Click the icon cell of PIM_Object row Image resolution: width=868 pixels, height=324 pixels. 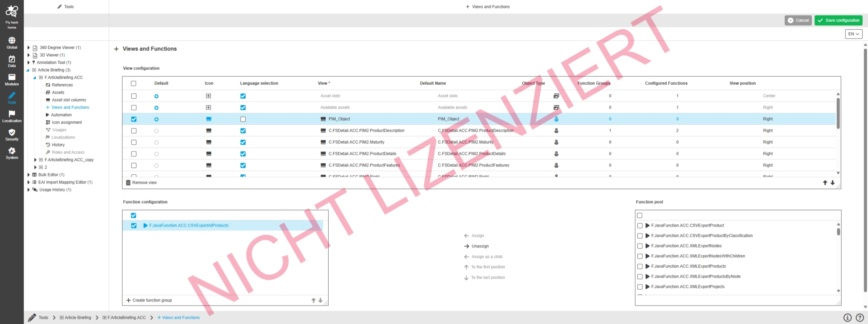(209, 119)
